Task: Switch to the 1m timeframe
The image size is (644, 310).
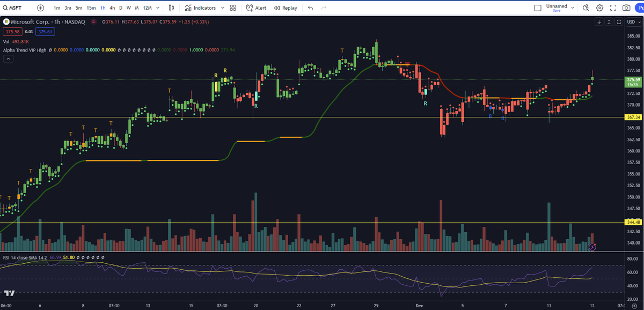Action: (57, 8)
